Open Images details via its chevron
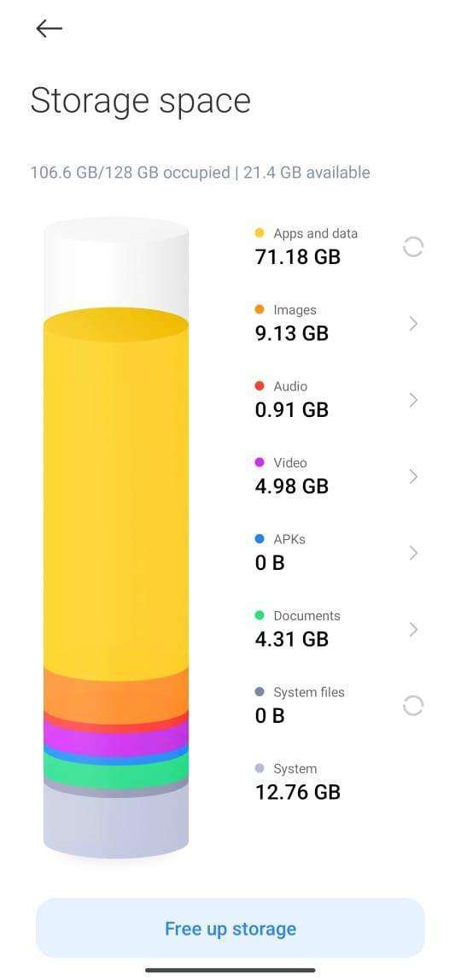 tap(413, 324)
